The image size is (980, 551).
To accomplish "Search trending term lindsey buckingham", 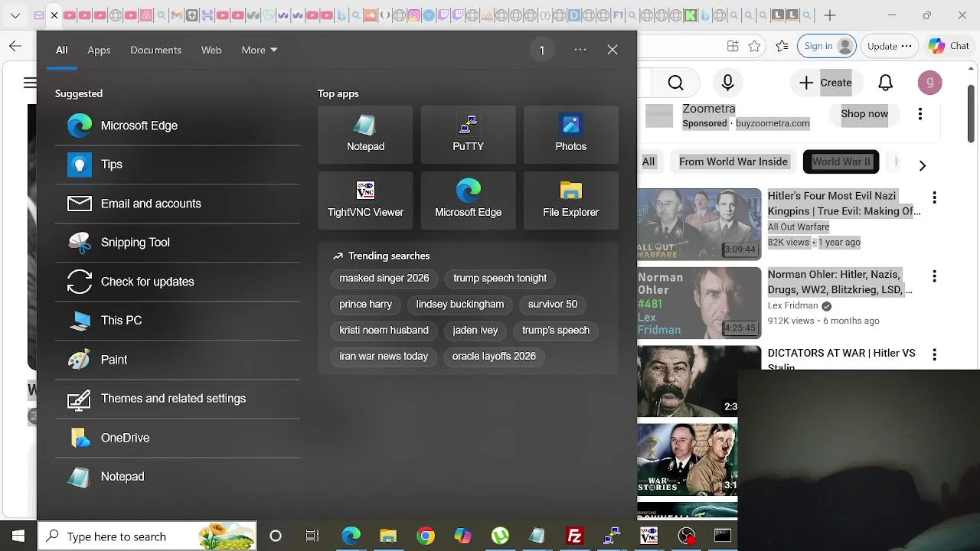I will [x=460, y=305].
